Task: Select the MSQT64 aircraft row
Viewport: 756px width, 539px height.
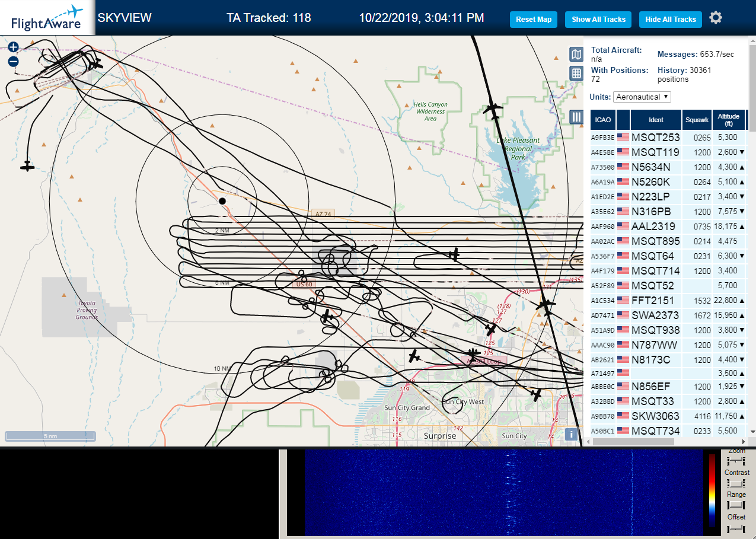Action: coord(668,256)
